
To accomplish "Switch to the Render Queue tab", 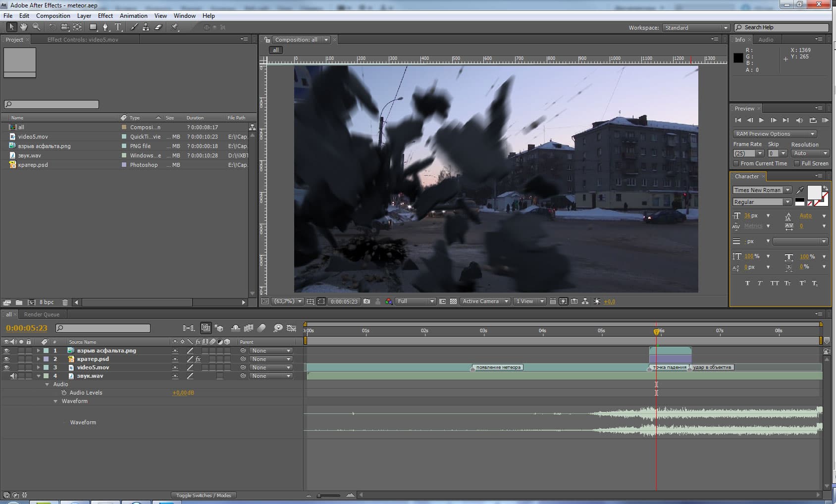I will coord(42,314).
